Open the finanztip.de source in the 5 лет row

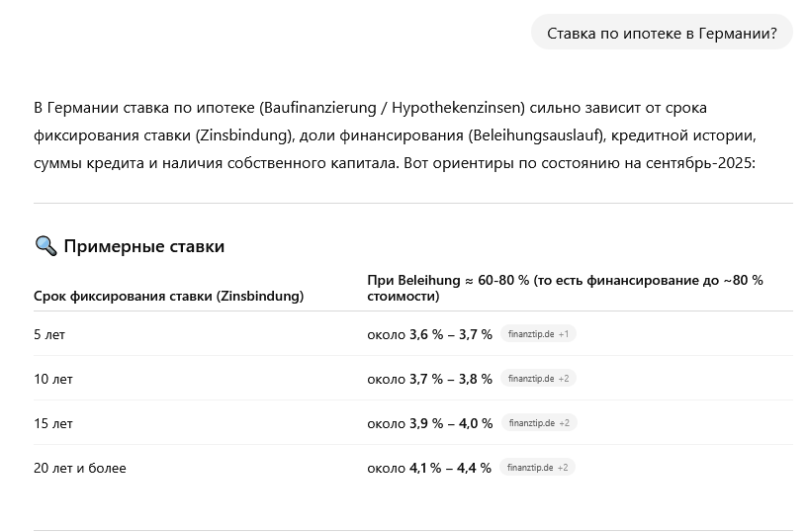(537, 334)
